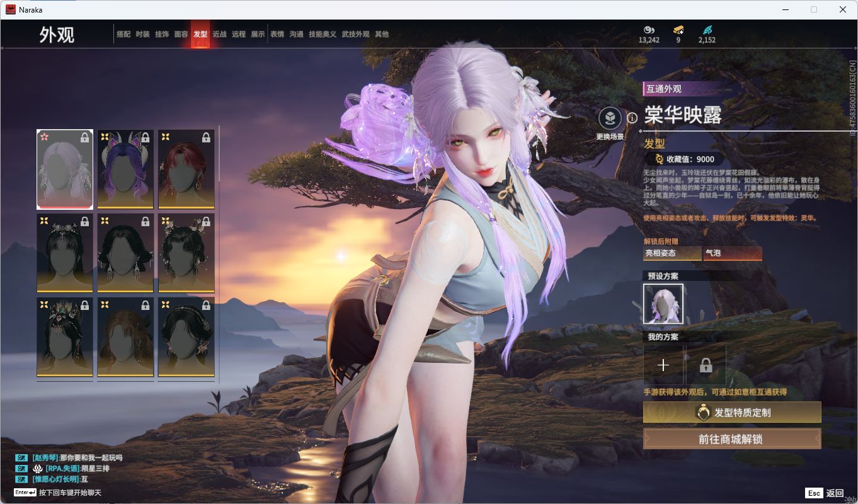
Task: Click the chat name 惟愿心灯长明
Action: click(x=55, y=479)
